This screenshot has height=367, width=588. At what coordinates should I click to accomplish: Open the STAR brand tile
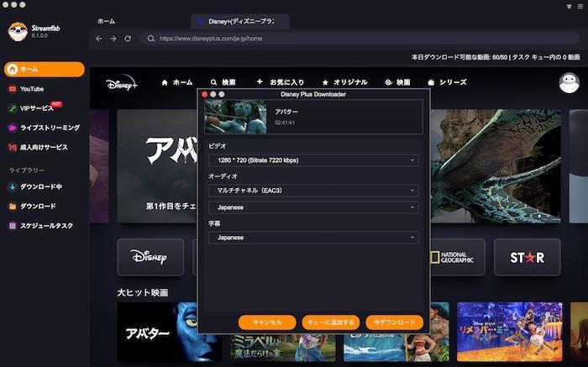point(528,257)
